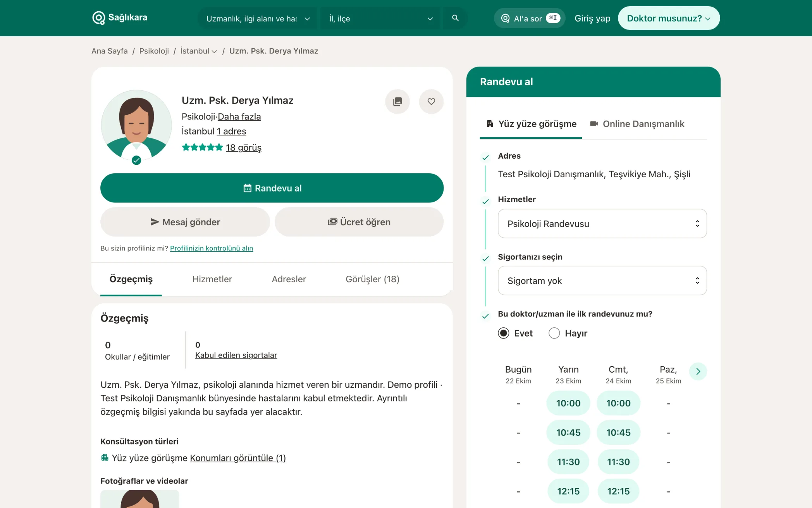The height and width of the screenshot is (508, 812).
Task: Click the verified checkmark badge on avatar
Action: [x=136, y=160]
